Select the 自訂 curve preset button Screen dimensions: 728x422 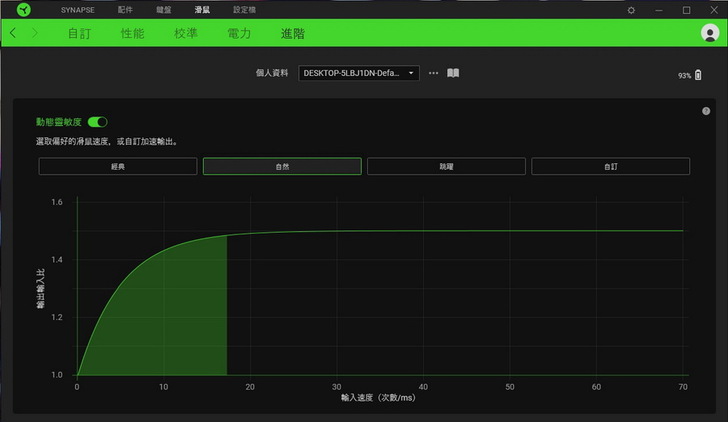[610, 166]
